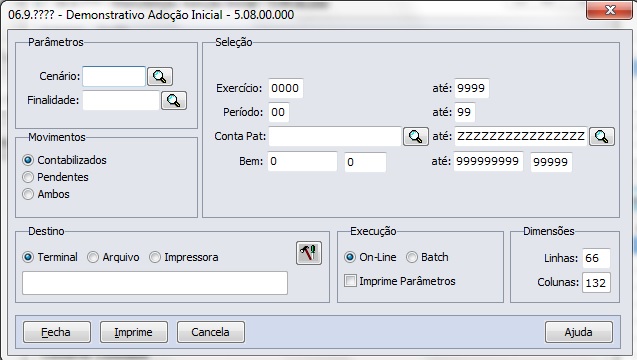Open the Destino configuration tools icon
The width and height of the screenshot is (637, 360).
(x=309, y=253)
